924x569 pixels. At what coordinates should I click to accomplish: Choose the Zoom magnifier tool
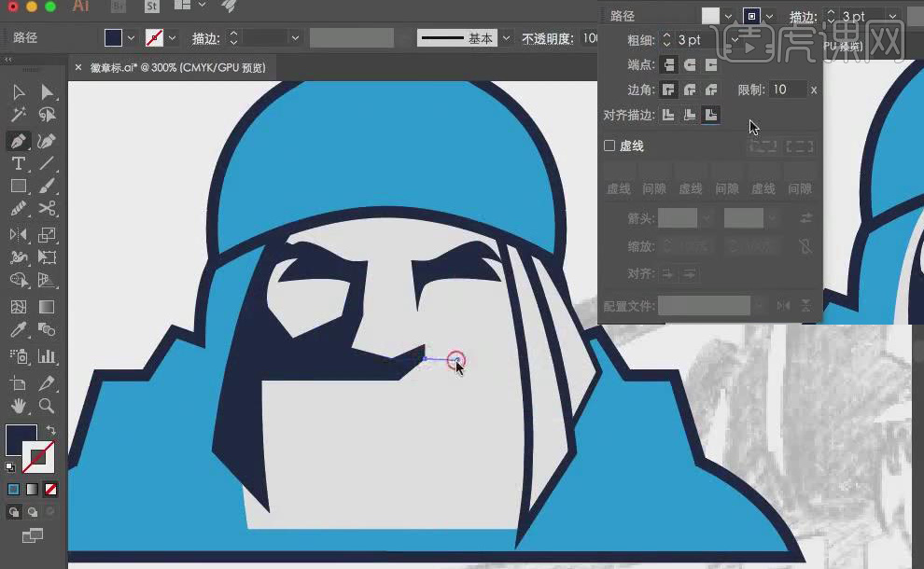point(47,406)
